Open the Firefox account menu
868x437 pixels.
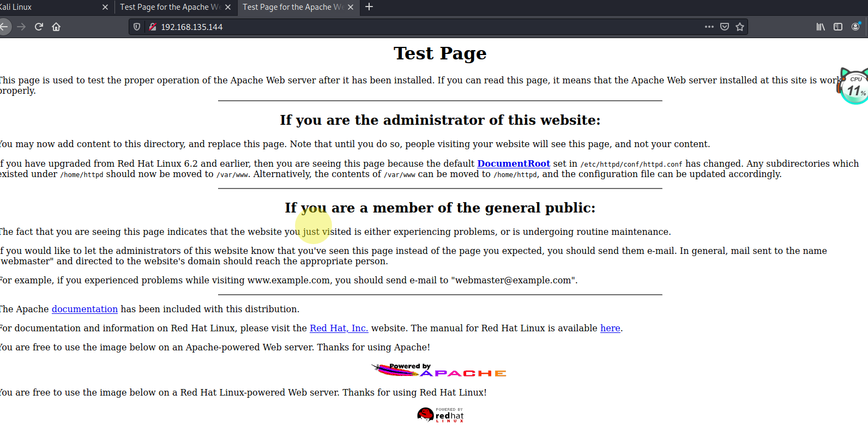(855, 27)
